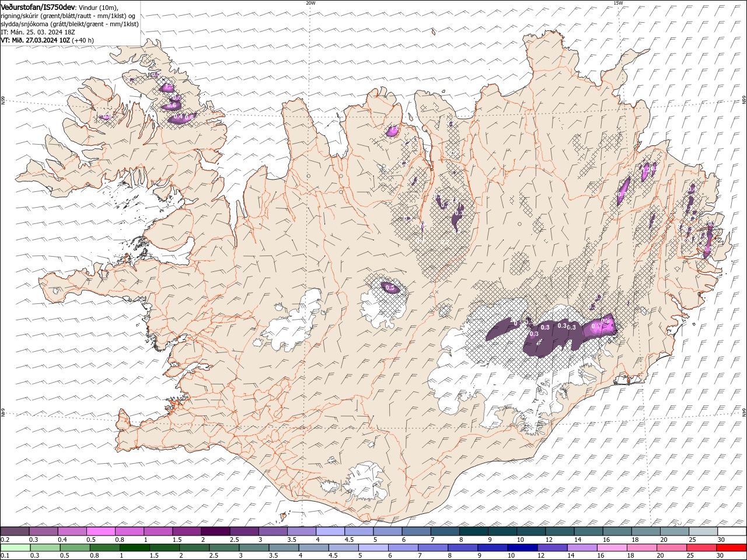Pick the 2 muted green swatch in bottom legend row

(x=194, y=548)
